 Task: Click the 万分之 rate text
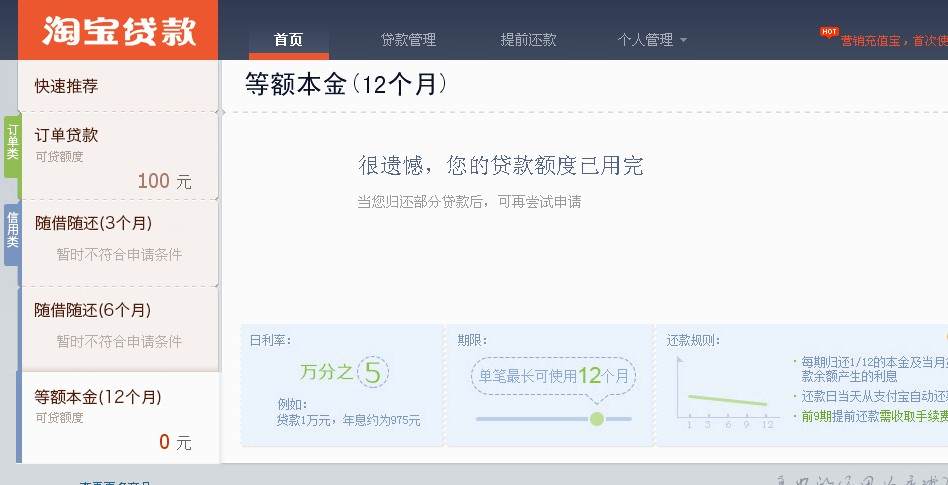click(x=326, y=372)
